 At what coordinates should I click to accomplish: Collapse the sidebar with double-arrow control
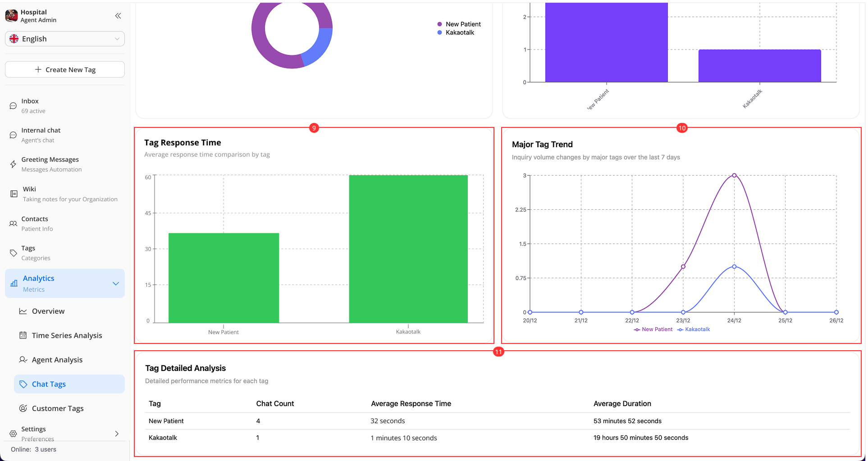tap(118, 15)
